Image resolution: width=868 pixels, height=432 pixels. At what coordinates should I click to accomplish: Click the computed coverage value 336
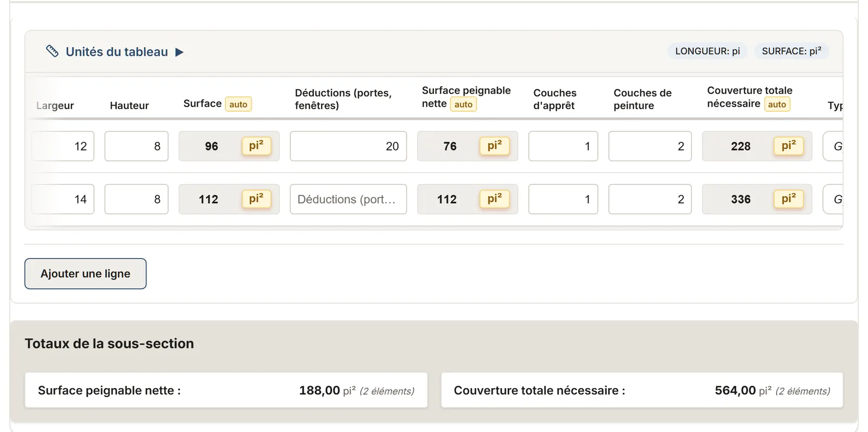pos(741,199)
